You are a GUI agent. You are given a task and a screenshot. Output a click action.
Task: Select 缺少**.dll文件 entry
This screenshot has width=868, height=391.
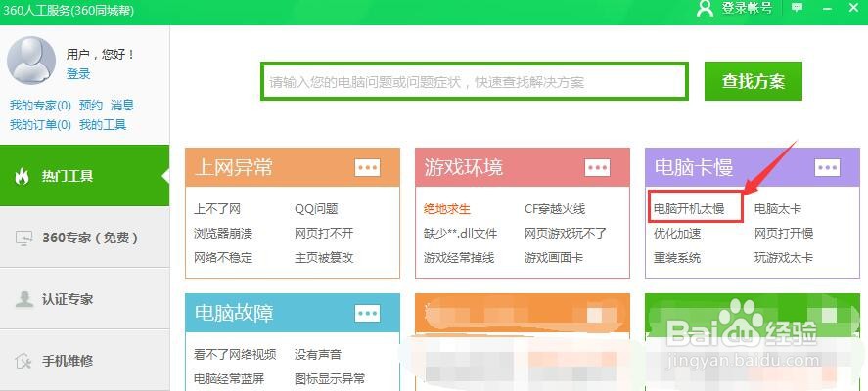tap(460, 234)
